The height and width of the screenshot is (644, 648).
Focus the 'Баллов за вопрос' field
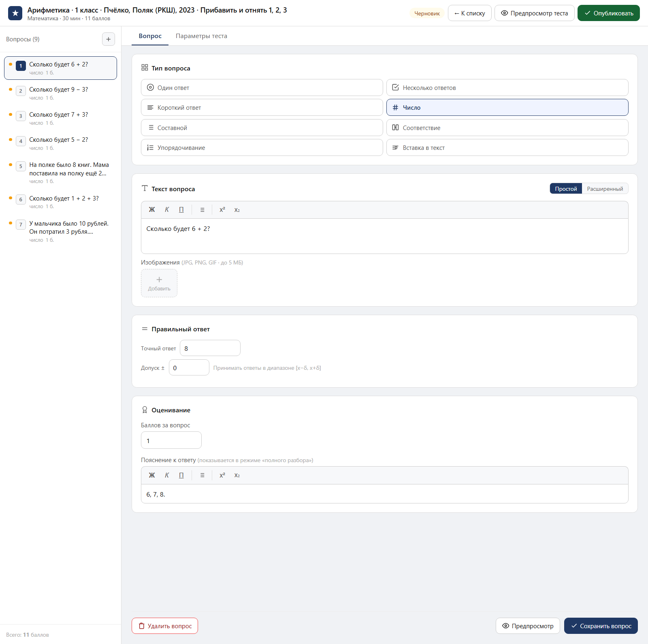(x=171, y=440)
